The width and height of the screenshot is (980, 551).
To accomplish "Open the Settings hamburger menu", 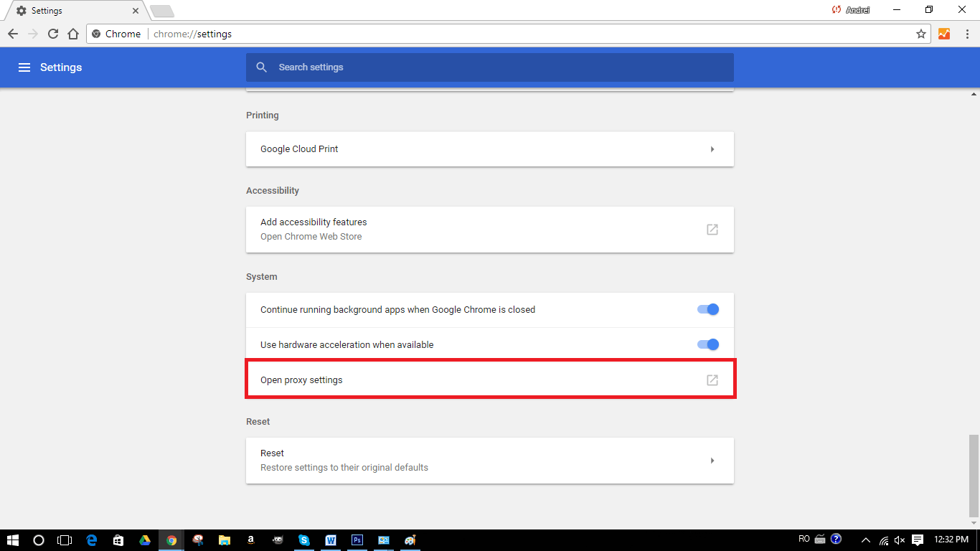I will (x=24, y=67).
